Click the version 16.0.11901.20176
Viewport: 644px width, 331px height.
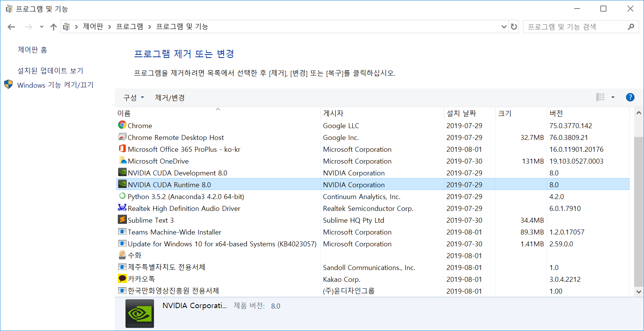tap(577, 149)
